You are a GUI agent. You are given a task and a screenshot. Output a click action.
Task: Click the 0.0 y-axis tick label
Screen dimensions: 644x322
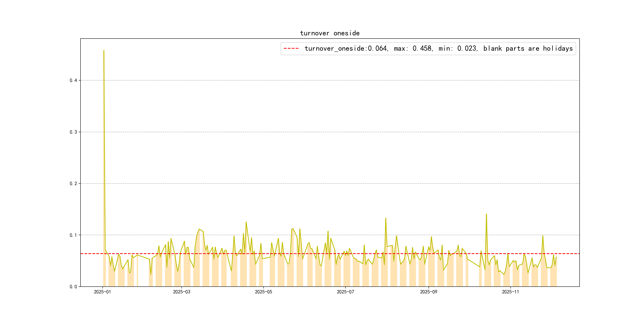(x=73, y=287)
